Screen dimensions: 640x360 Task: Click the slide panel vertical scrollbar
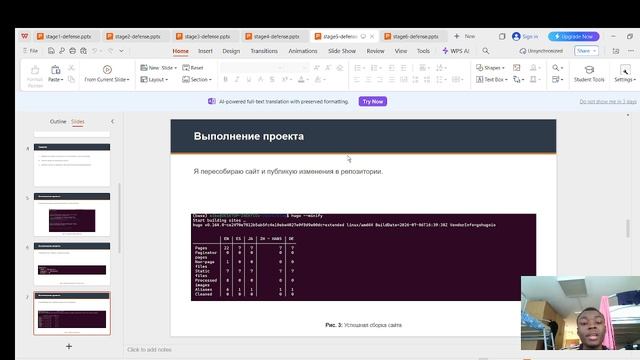[120, 218]
